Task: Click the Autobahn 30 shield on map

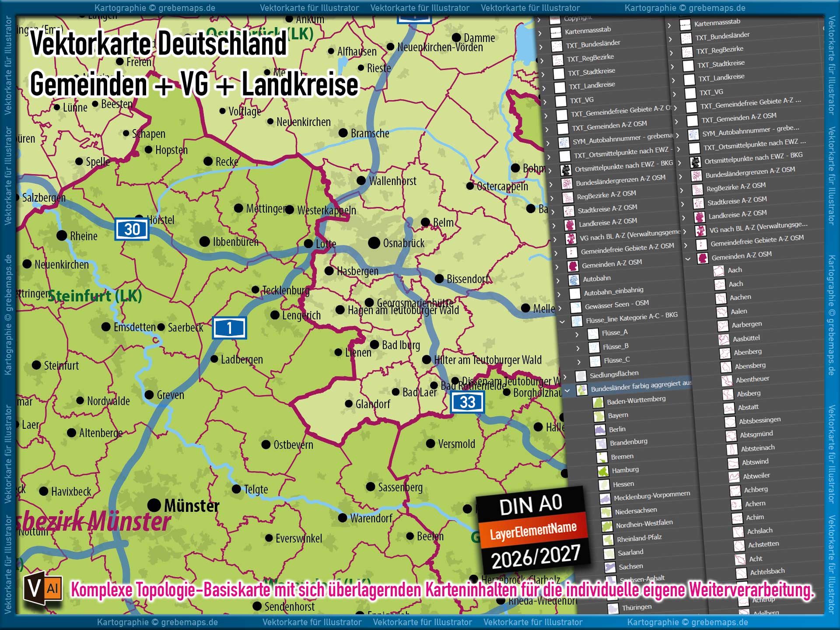Action: (132, 229)
